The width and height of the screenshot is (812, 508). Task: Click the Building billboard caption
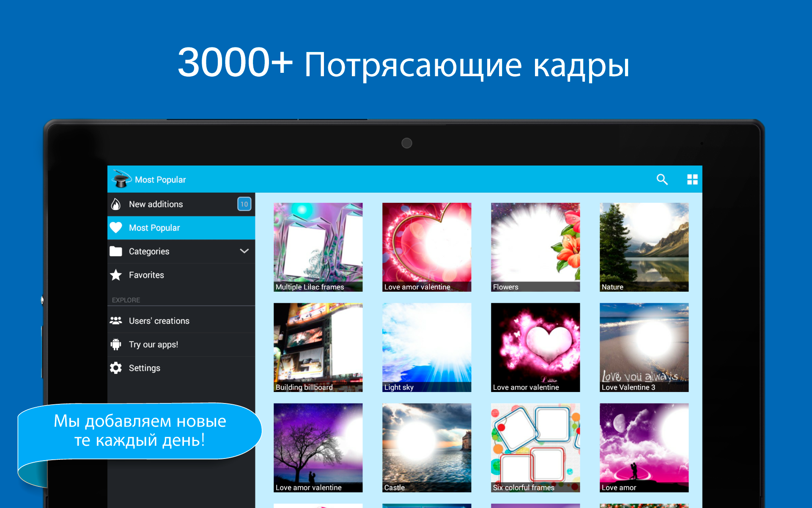(304, 387)
